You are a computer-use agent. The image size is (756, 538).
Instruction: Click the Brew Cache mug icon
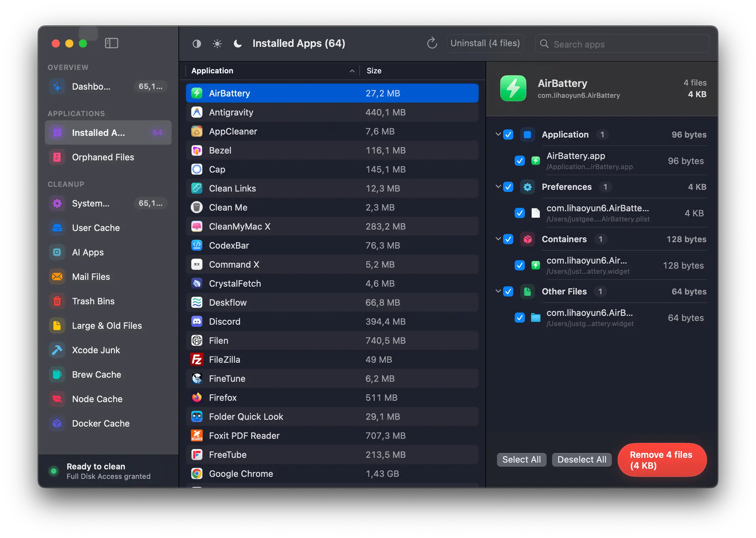coord(57,374)
